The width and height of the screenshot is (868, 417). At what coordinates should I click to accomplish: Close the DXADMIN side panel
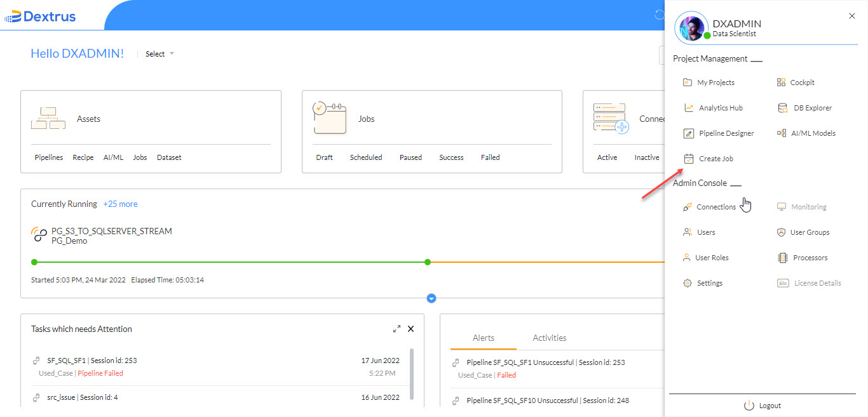click(x=852, y=16)
